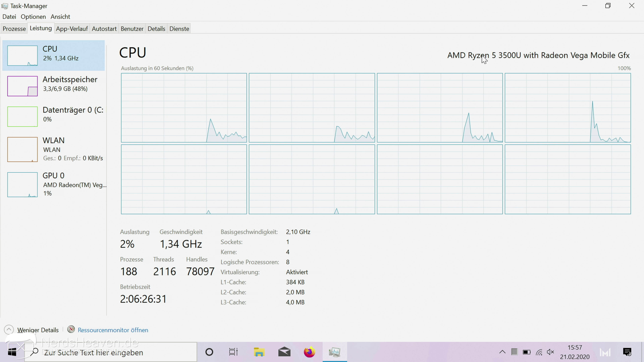Click the Betriebszeit value 2:06:26:31
This screenshot has width=644, height=362.
pyautogui.click(x=143, y=299)
